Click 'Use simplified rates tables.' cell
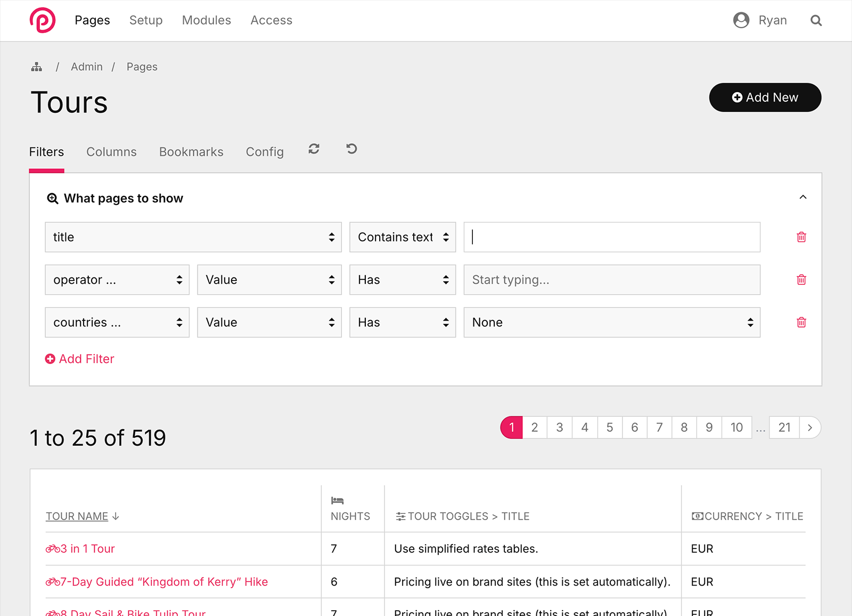Image resolution: width=852 pixels, height=616 pixels. click(x=466, y=548)
